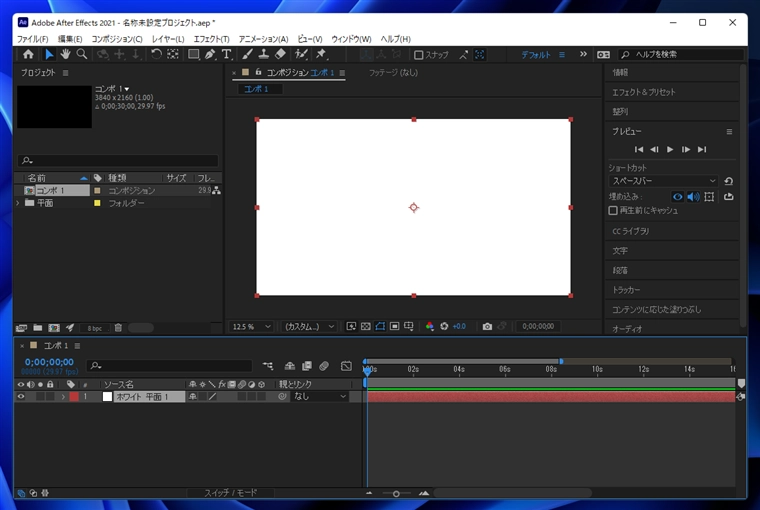Click the delete trash icon in Project panel
Viewport: 760px width, 510px height.
click(x=118, y=328)
